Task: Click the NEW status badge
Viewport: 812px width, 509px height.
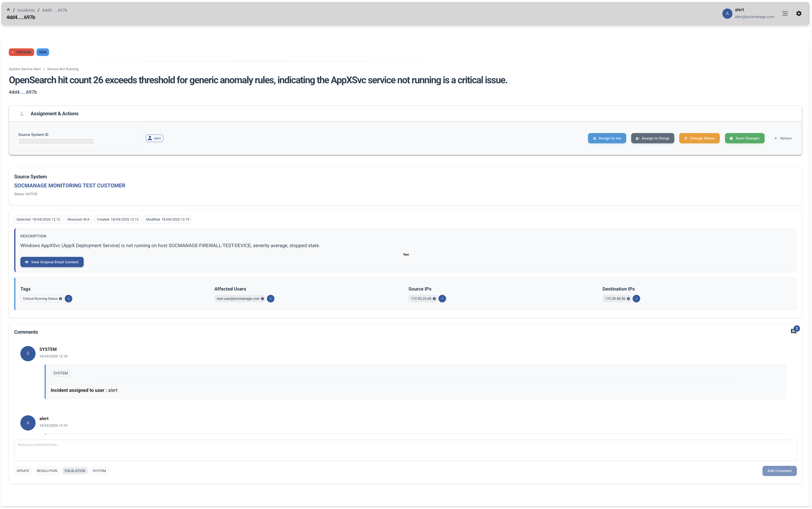Action: [43, 52]
